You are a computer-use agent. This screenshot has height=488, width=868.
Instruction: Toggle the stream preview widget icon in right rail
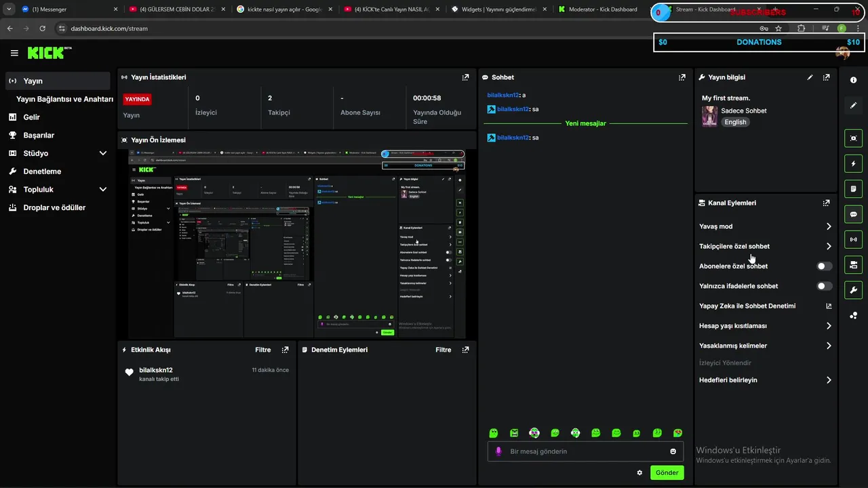coord(854,138)
